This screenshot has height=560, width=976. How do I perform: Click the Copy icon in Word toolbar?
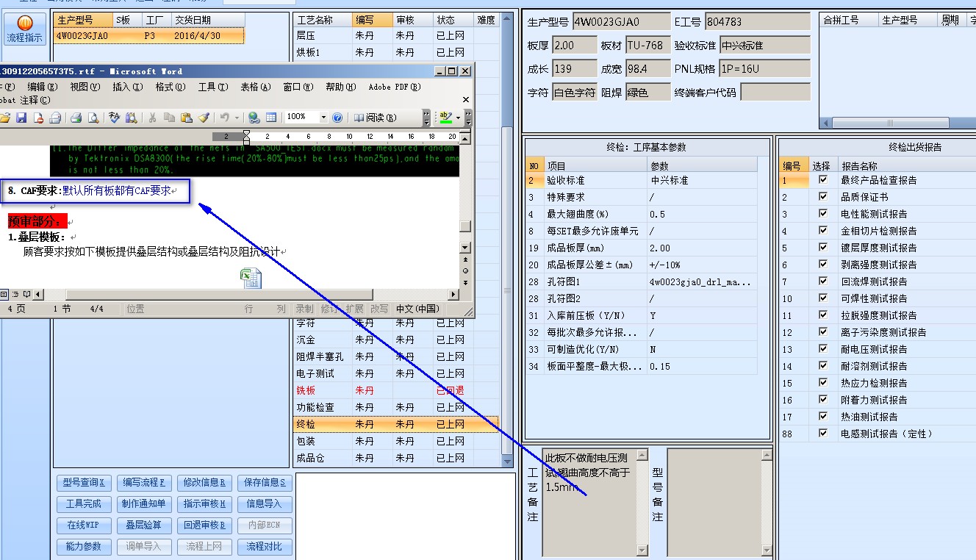169,118
